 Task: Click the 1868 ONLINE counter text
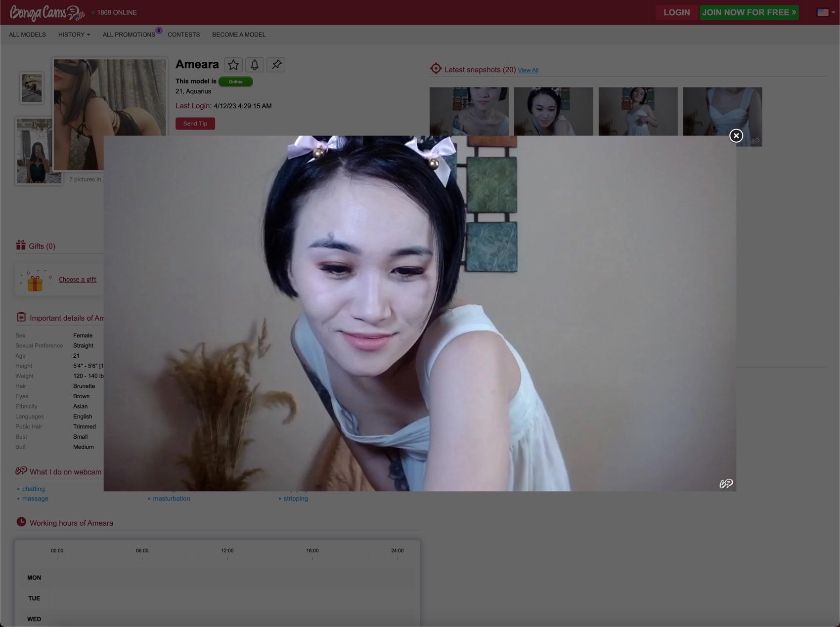point(117,13)
